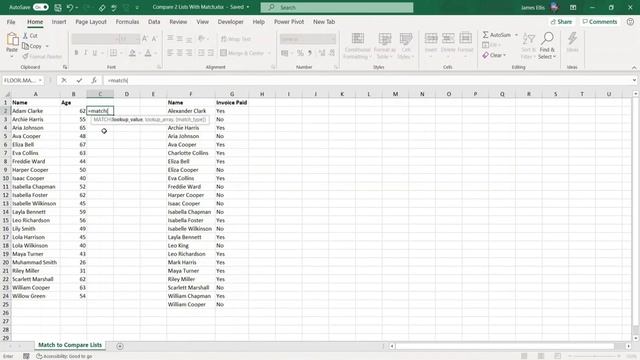Open the file name Saved dropdown
Screen dimensions: 640x360
pyautogui.click(x=248, y=7)
